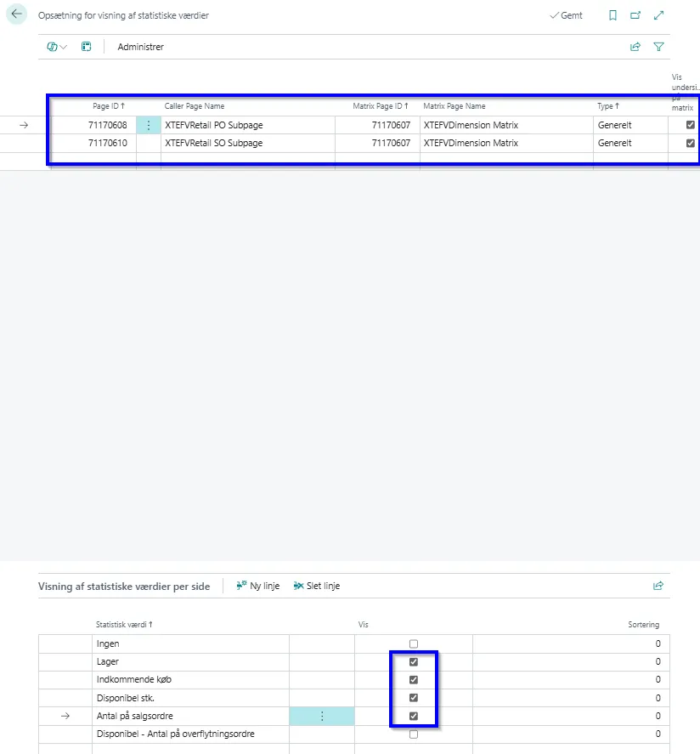Screen dimensions: 700x754
Task: Share the statistical values subpage list
Action: click(658, 586)
